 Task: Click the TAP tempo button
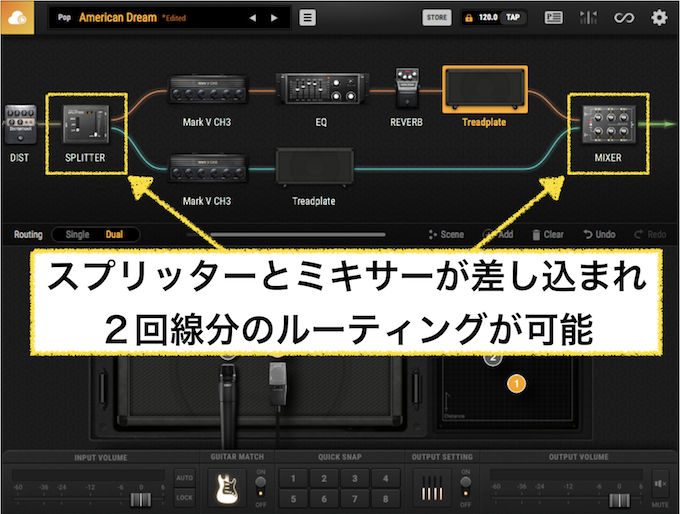[x=513, y=17]
